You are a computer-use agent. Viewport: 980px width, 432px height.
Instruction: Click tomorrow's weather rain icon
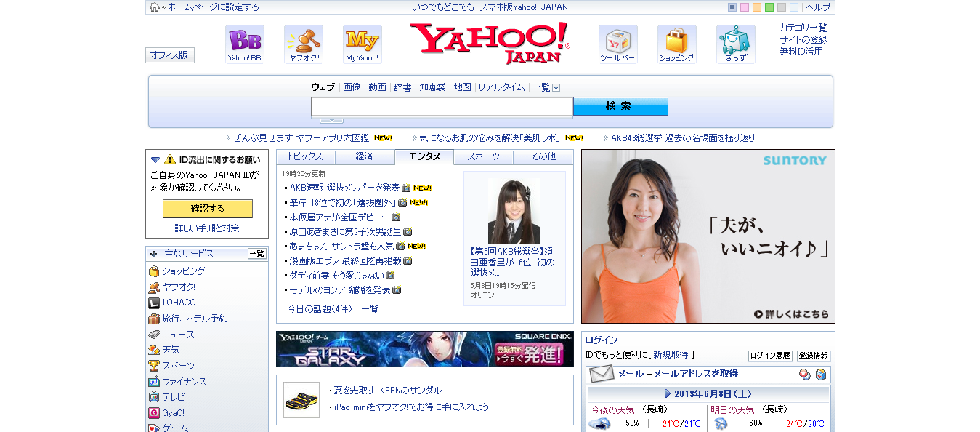coord(721,423)
